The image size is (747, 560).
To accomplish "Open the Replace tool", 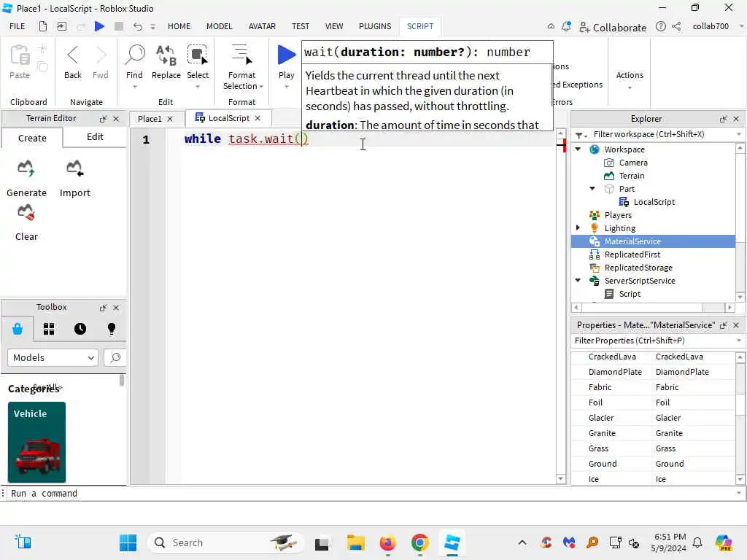I will coord(166,55).
